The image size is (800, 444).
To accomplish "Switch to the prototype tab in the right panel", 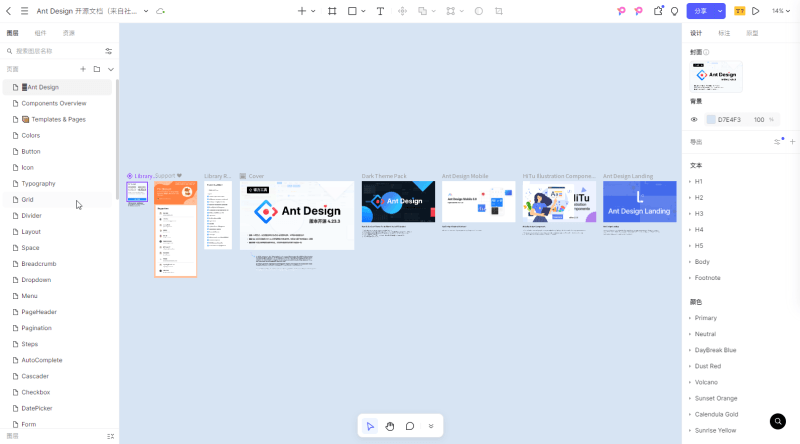I will pyautogui.click(x=752, y=33).
